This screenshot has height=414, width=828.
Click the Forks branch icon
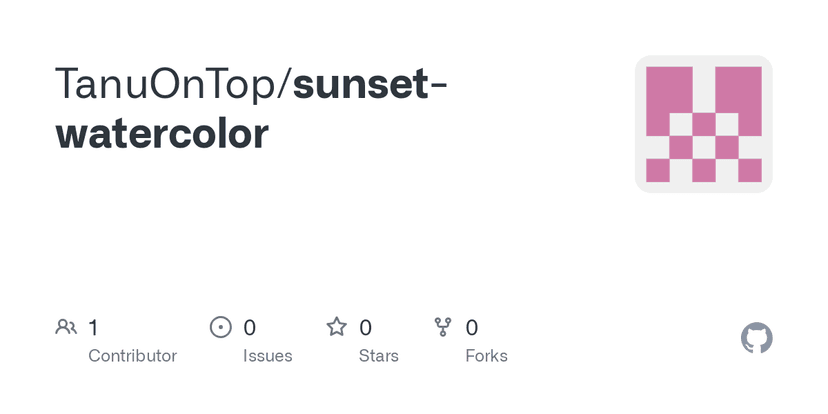pyautogui.click(x=443, y=327)
